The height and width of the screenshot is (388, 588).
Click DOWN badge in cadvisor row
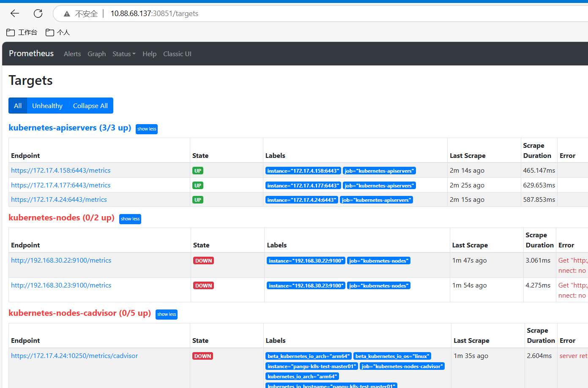203,356
